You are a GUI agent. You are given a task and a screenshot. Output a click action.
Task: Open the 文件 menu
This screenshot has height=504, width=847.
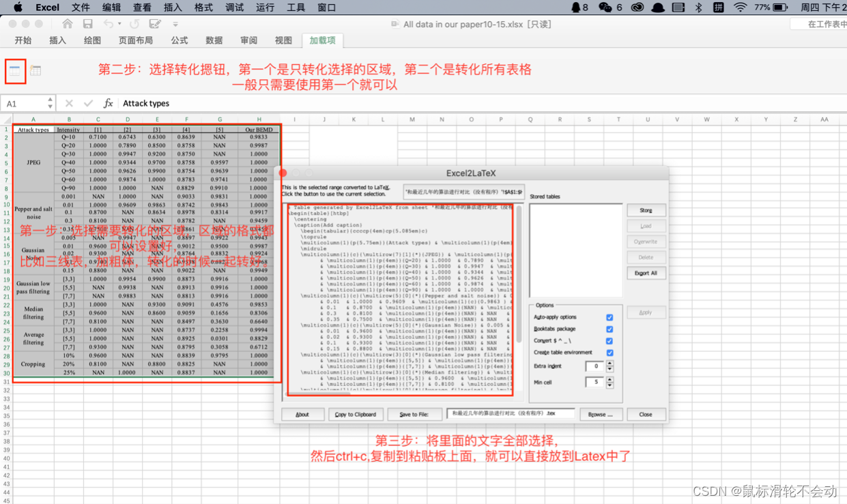81,8
